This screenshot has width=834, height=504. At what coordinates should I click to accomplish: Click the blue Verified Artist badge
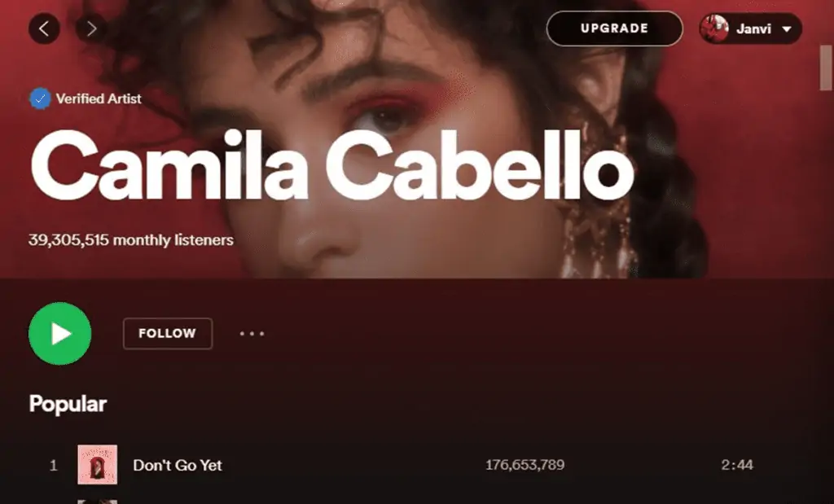coord(40,99)
